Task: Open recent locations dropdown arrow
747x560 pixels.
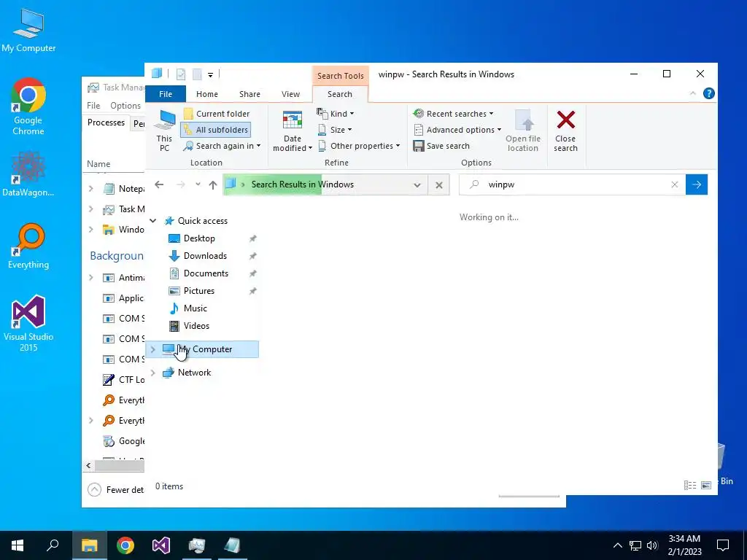Action: (x=198, y=184)
